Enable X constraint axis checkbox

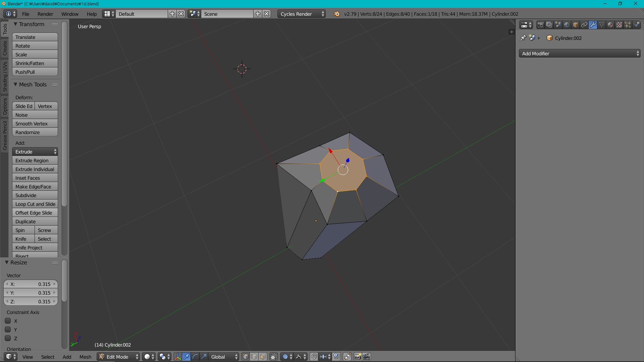pos(7,320)
